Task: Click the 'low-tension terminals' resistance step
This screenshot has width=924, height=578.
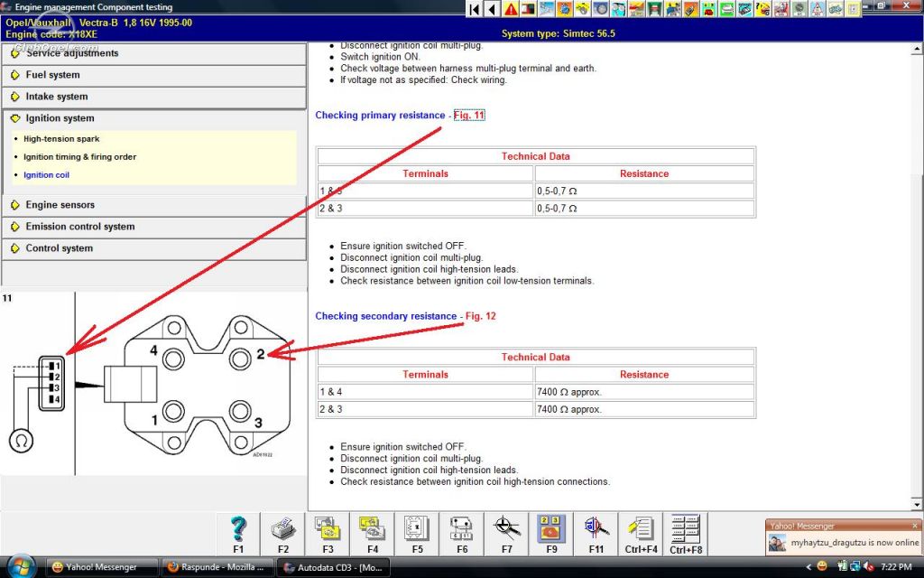Action: [x=467, y=281]
